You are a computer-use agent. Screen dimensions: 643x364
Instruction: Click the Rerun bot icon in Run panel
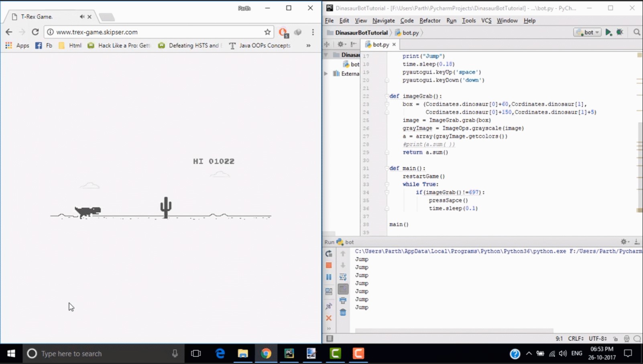click(x=329, y=254)
